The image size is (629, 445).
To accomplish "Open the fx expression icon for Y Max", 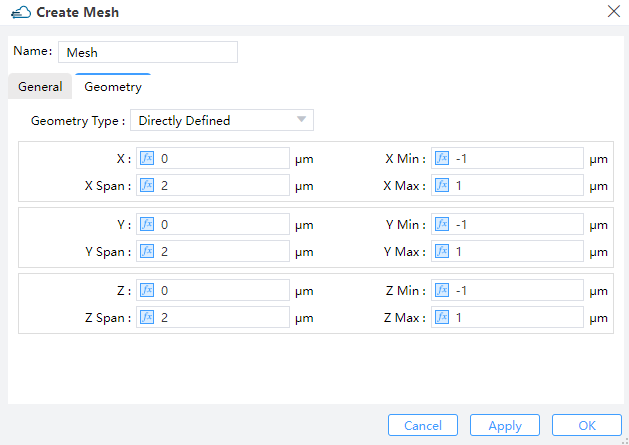I will click(442, 251).
